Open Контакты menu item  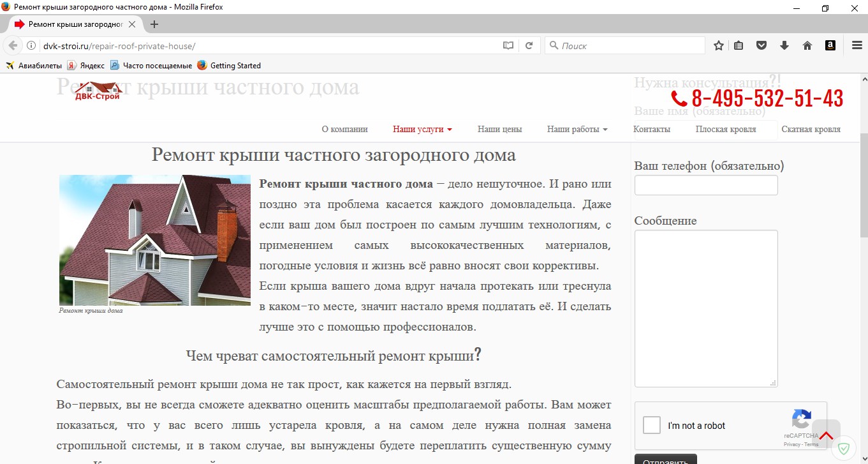652,129
